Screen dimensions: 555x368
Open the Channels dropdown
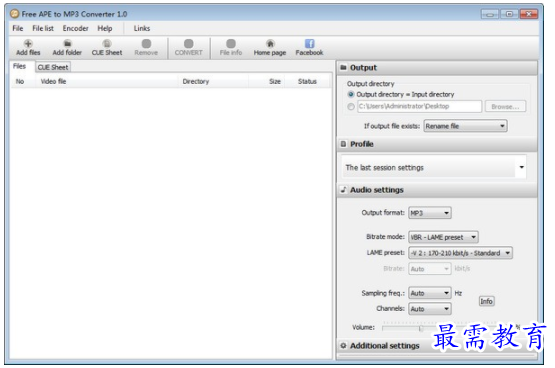coord(430,309)
